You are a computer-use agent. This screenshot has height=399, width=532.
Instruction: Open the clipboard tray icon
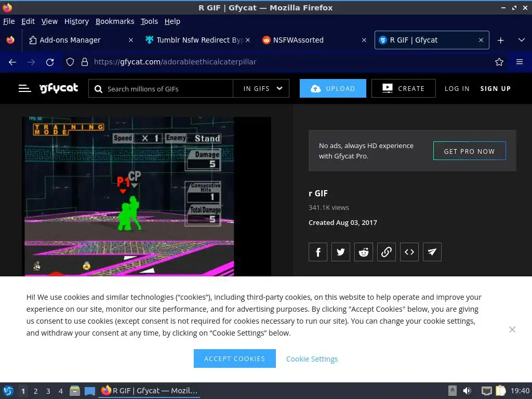pyautogui.click(x=501, y=391)
